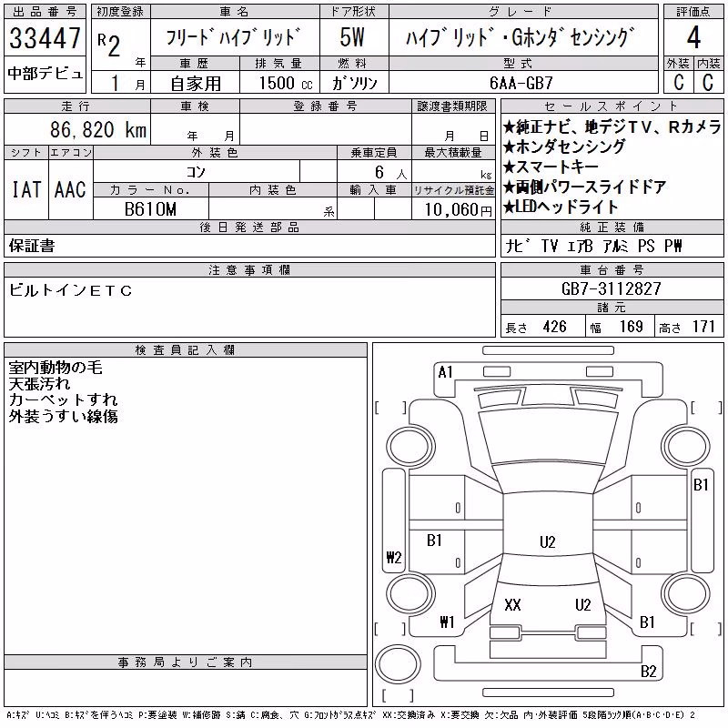The image size is (728, 728).
Task: Click inspector note 天張汚れ
Action: [x=39, y=384]
